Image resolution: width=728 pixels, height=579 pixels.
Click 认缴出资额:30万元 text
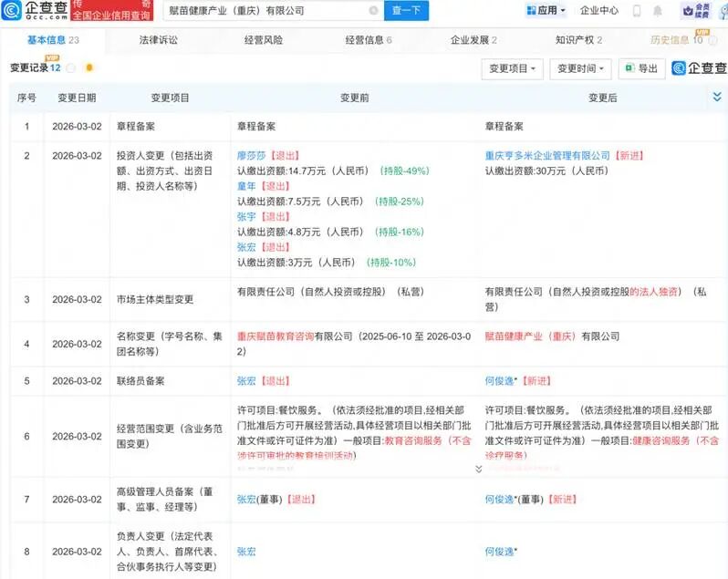546,171
